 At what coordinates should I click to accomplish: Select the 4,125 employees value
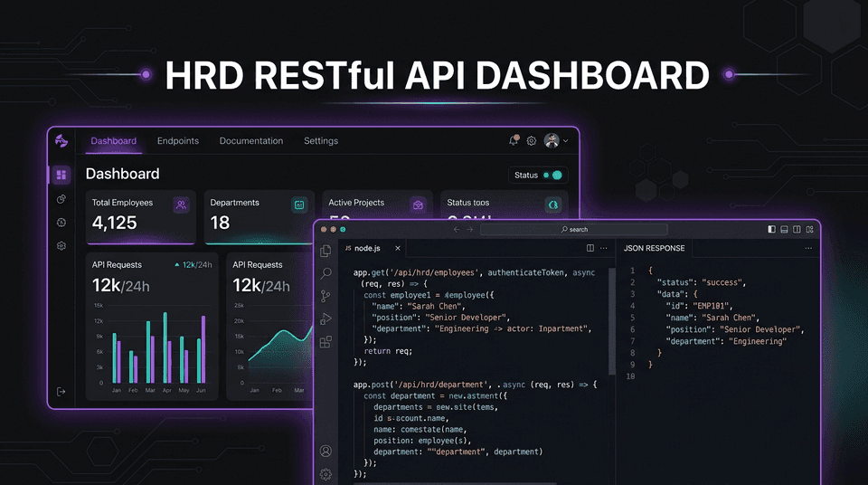tap(115, 223)
